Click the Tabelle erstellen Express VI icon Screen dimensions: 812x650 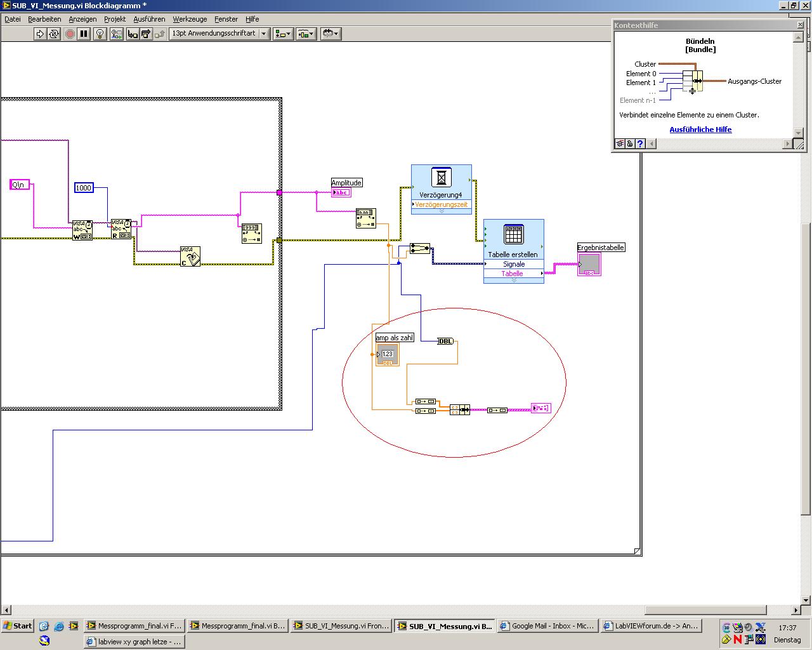[513, 234]
